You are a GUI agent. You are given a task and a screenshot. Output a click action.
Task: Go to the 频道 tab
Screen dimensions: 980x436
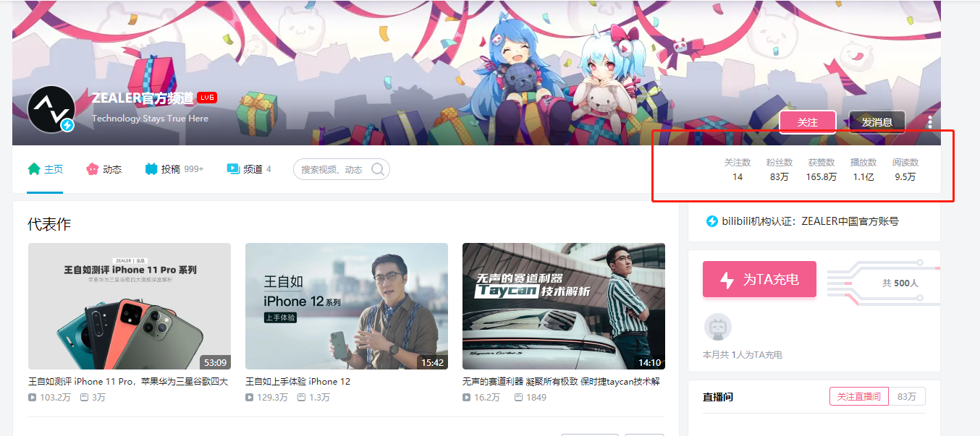coord(249,169)
